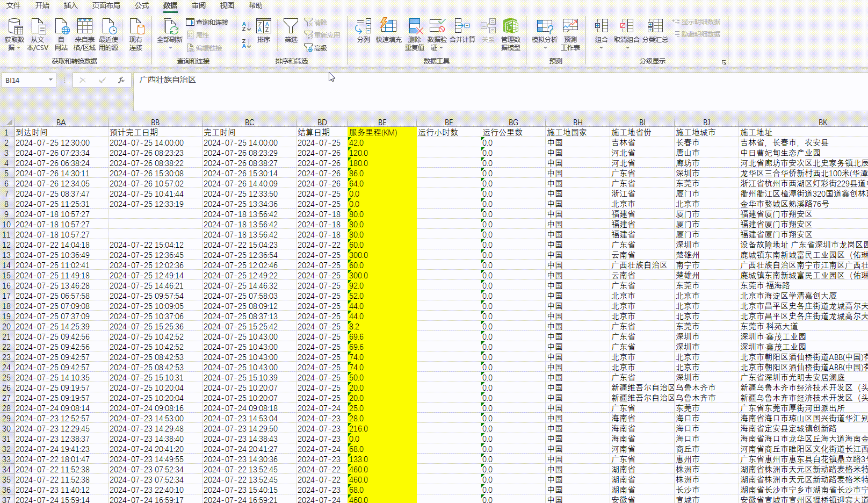The width and height of the screenshot is (868, 503).
Task: Open the Name Box dropdown arrow
Action: coord(50,80)
